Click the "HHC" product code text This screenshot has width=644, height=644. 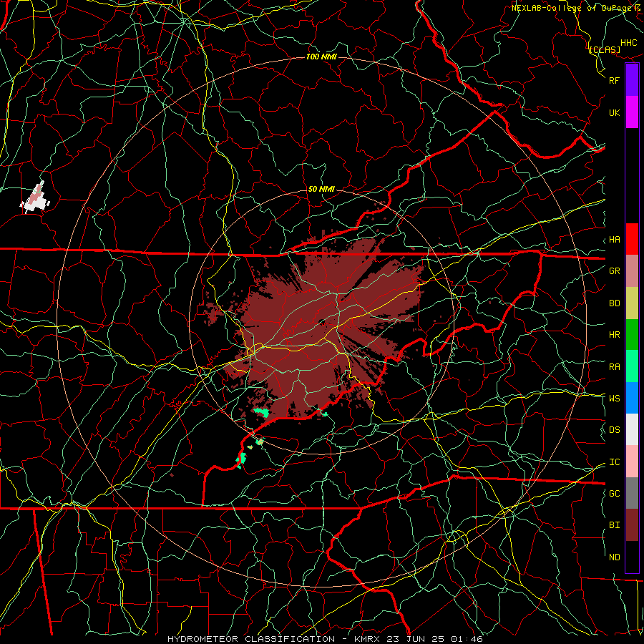(629, 43)
